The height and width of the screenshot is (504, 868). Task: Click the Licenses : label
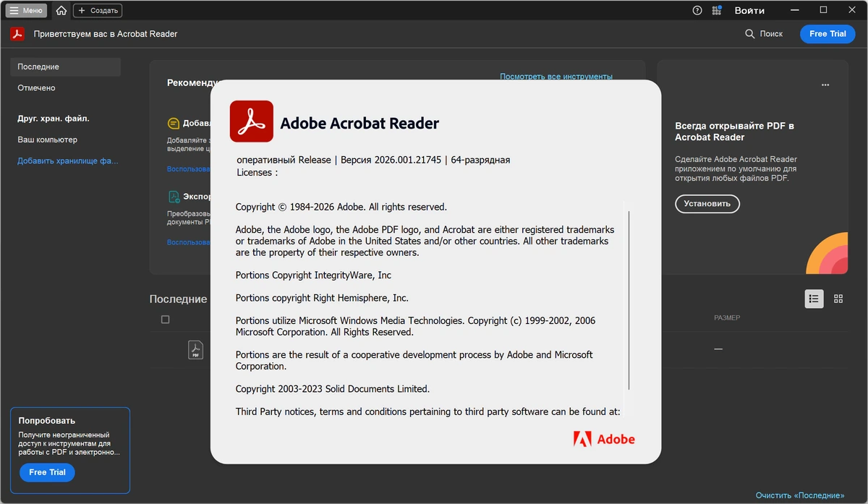[257, 173]
